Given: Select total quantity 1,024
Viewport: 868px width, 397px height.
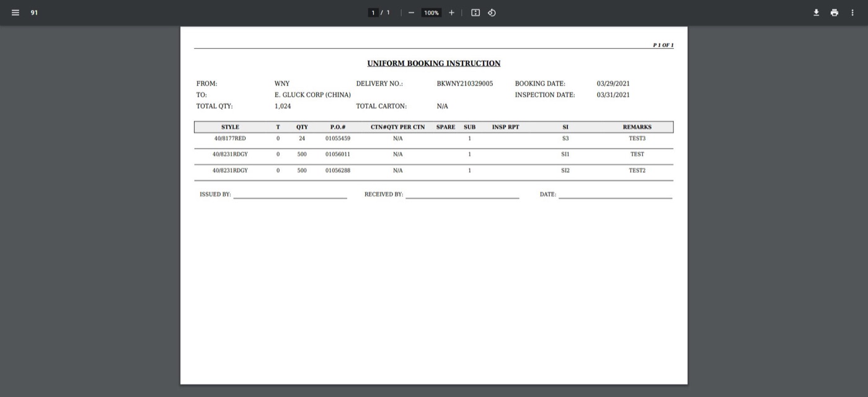Looking at the screenshot, I should [x=283, y=107].
